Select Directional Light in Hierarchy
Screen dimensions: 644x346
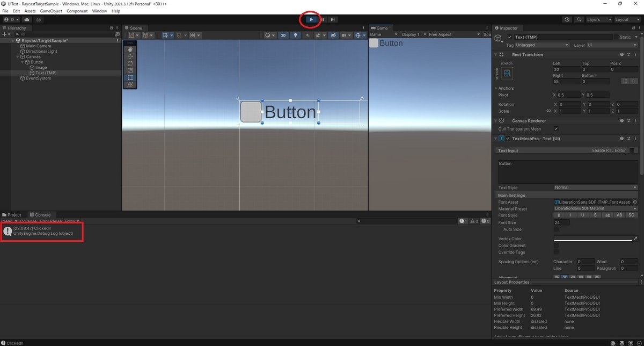(41, 52)
